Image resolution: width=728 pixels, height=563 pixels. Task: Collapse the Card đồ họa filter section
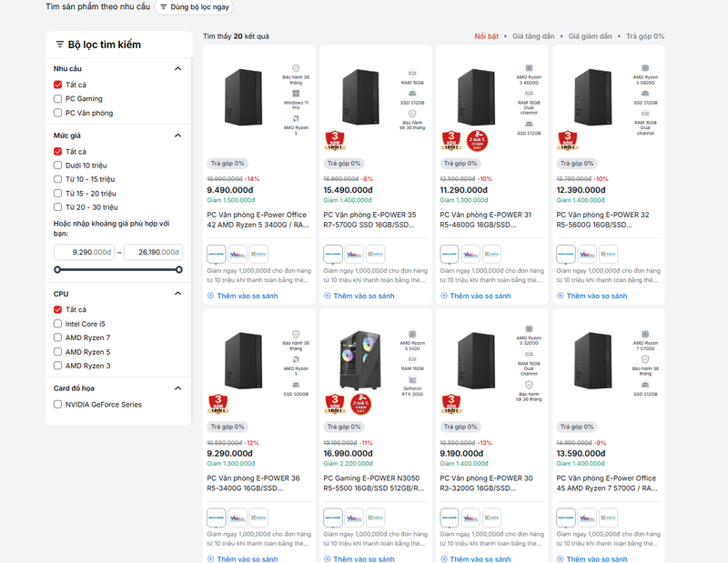177,388
